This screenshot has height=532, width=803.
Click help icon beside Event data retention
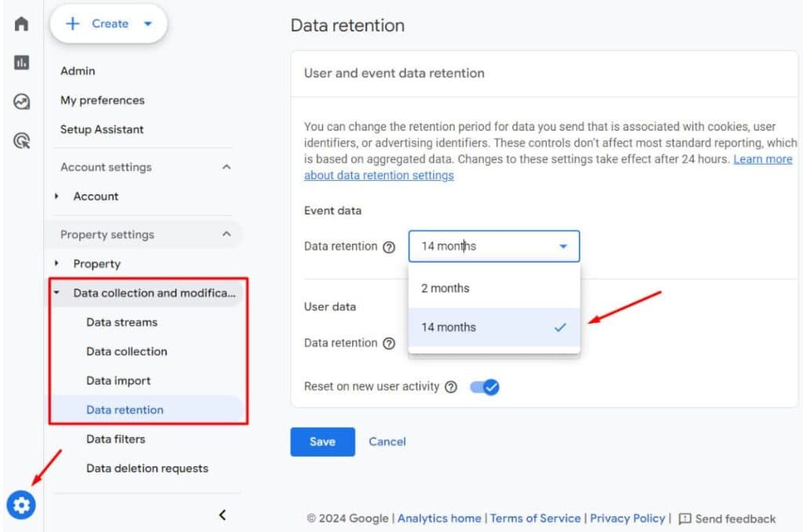pyautogui.click(x=389, y=247)
